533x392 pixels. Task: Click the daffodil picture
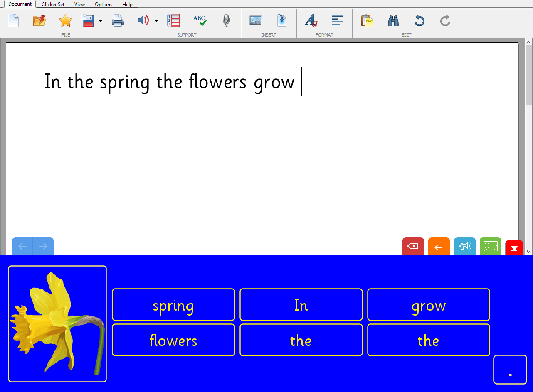coord(57,324)
